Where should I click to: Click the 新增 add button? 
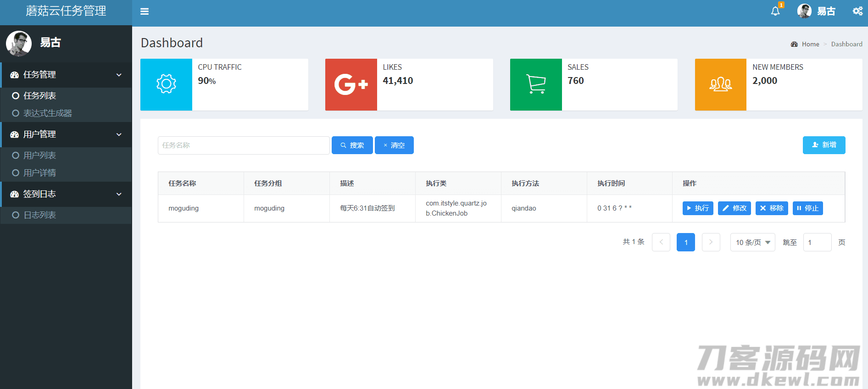click(824, 145)
